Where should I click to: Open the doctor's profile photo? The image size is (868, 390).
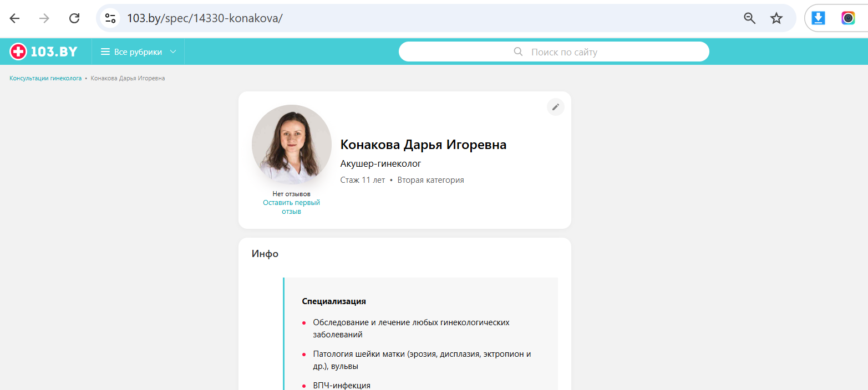click(x=292, y=145)
